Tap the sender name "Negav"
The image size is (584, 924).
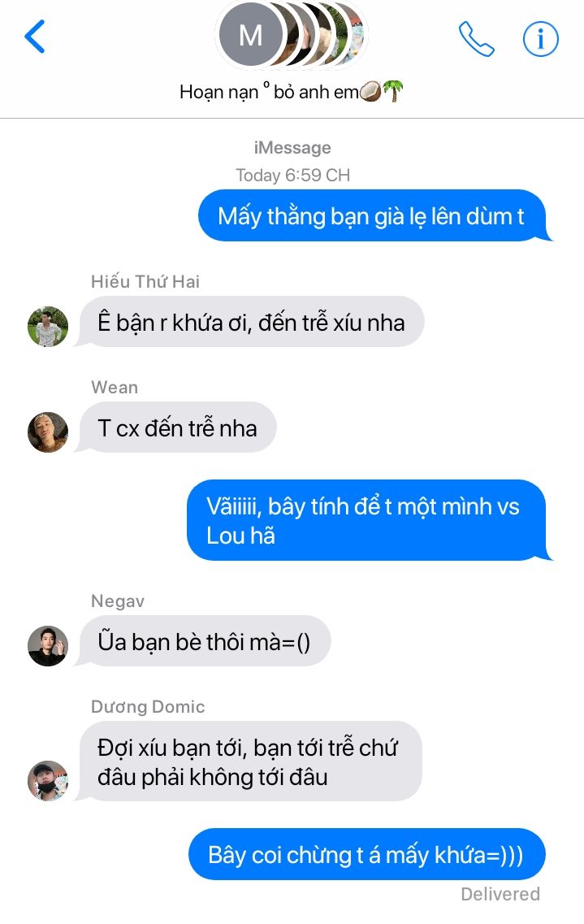coord(118,601)
